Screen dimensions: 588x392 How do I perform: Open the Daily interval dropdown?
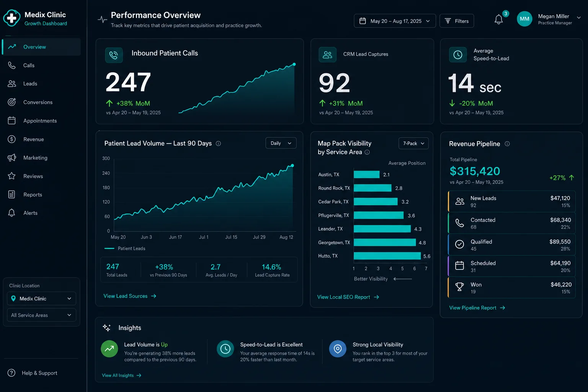click(x=281, y=143)
